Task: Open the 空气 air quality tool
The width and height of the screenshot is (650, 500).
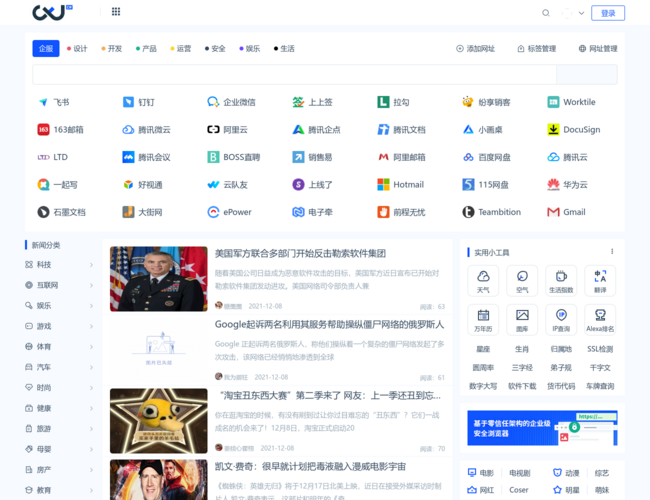Action: click(522, 281)
